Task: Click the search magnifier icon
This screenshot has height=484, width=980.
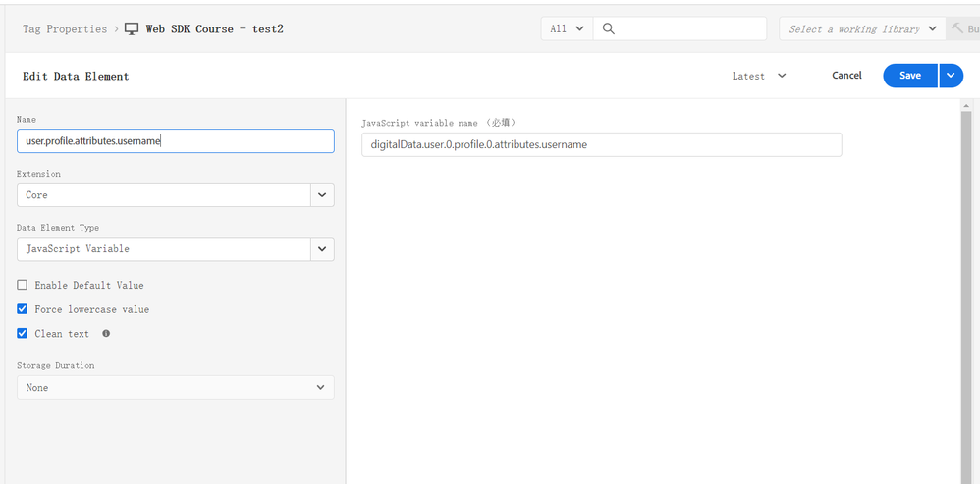Action: coord(609,29)
